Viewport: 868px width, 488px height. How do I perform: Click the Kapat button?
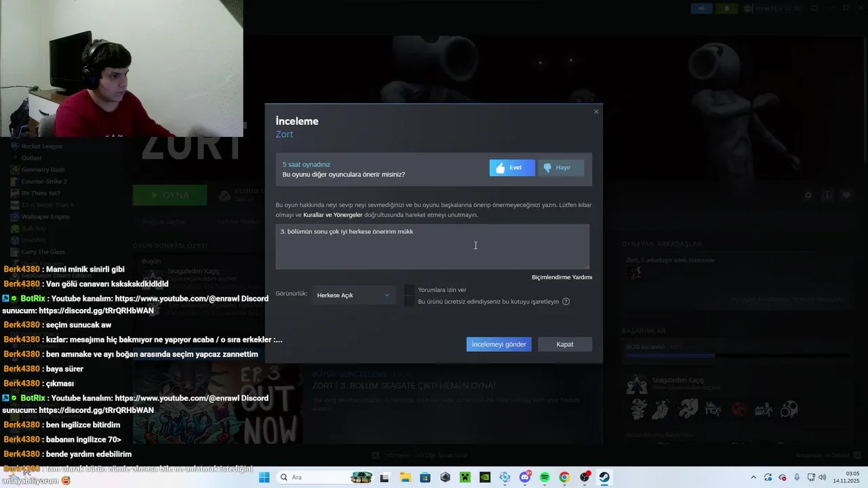[565, 344]
